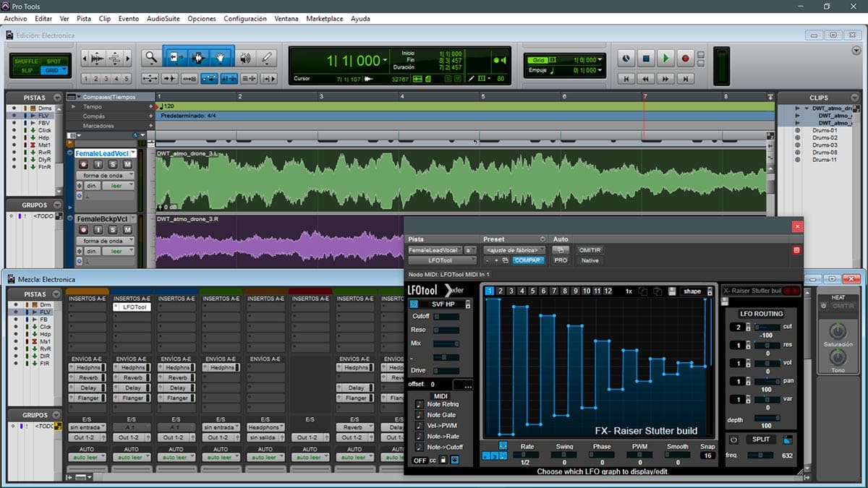The image size is (868, 488).
Task: Open the Configuración menu
Action: 245,19
